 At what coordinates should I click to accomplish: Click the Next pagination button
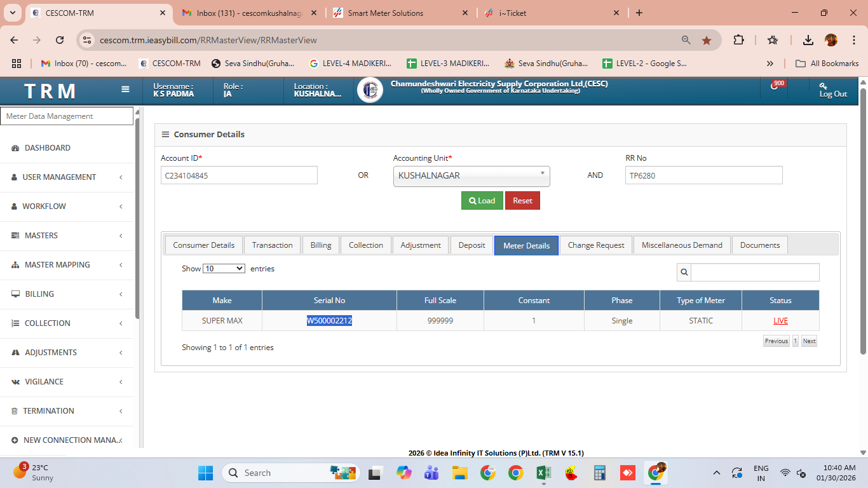809,341
